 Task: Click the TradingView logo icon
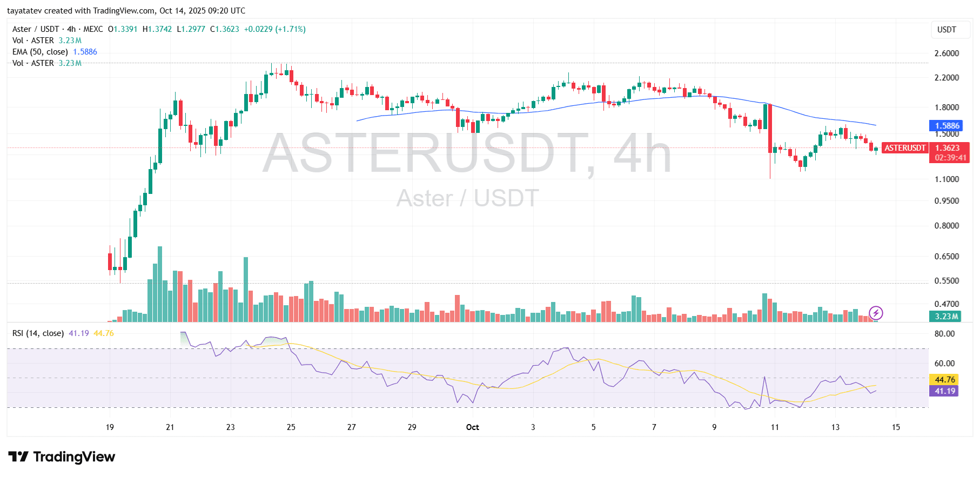tap(18, 457)
